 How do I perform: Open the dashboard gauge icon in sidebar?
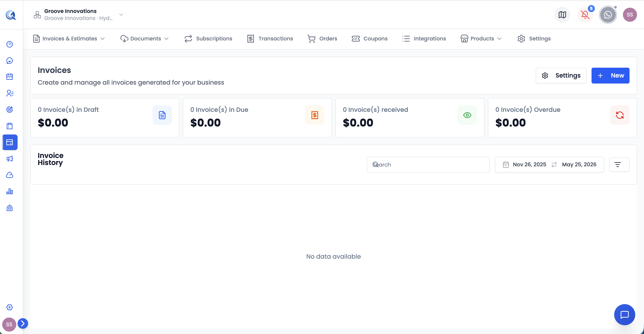9,44
